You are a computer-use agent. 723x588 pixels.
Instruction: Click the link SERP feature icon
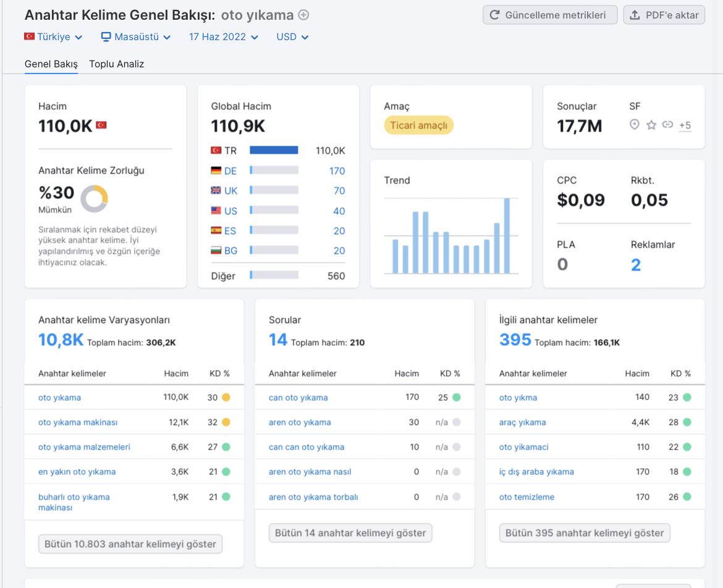tap(667, 124)
